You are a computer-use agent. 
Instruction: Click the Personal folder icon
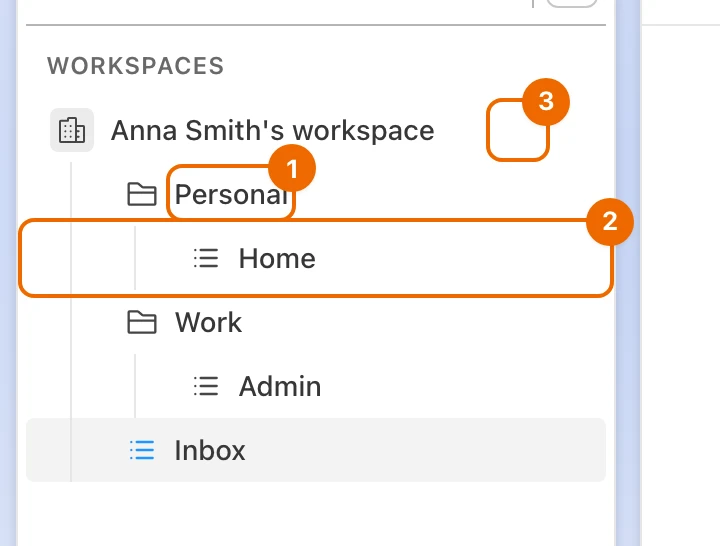pos(141,194)
